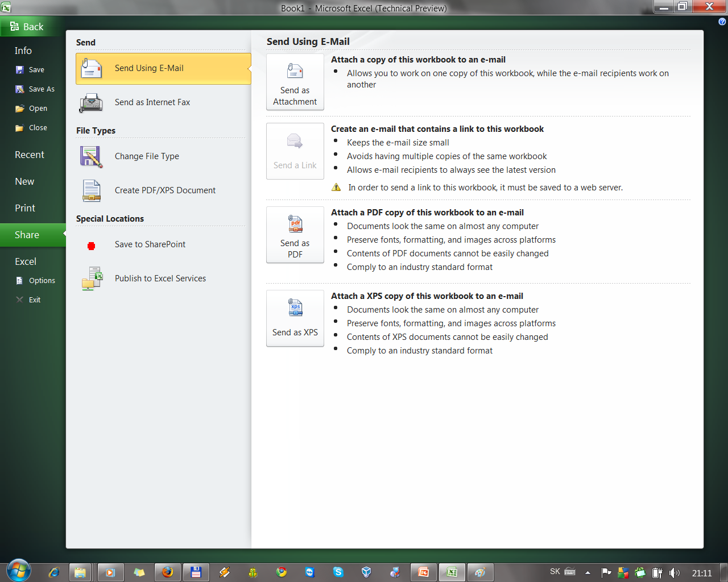Image resolution: width=728 pixels, height=582 pixels.
Task: Click Send as PDF button
Action: tap(295, 235)
